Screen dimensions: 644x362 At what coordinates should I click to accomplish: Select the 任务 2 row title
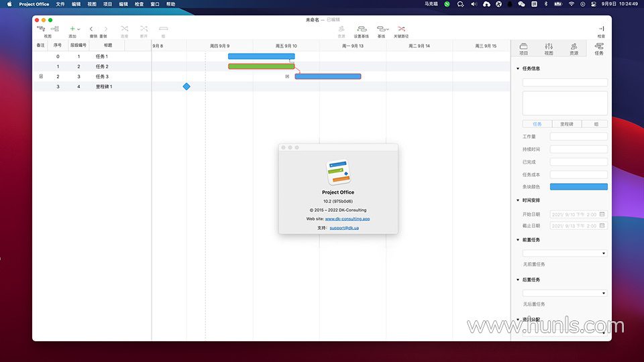point(102,66)
